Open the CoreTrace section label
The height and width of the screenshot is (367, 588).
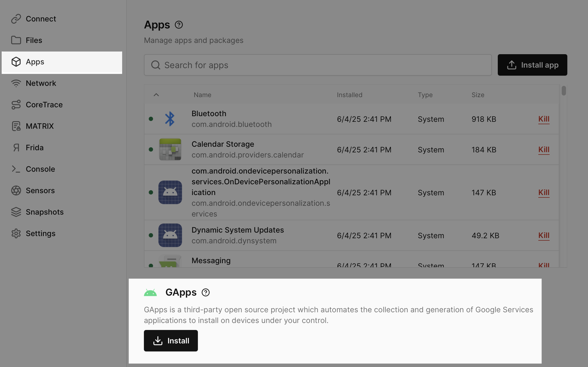pos(44,105)
